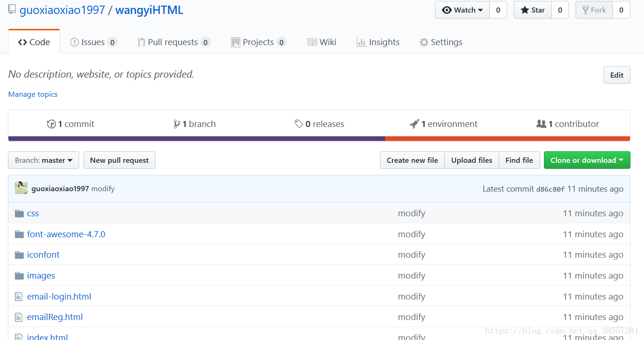Click the emailReg.html file icon
The height and width of the screenshot is (340, 644).
click(x=19, y=317)
